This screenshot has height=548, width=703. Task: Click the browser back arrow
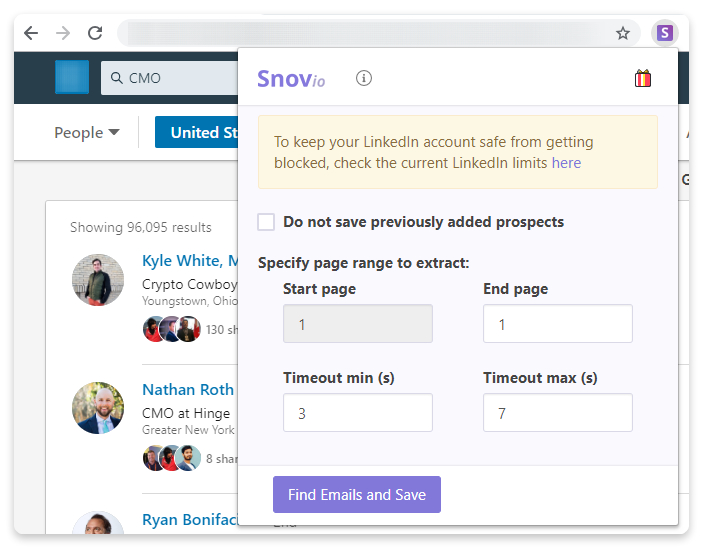point(31,33)
